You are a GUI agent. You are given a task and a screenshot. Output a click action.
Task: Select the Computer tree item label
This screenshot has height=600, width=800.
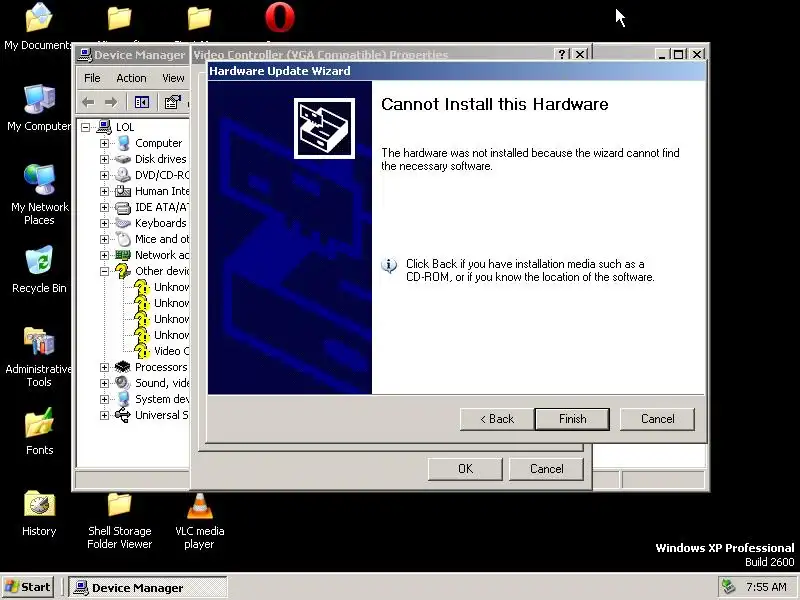click(x=158, y=143)
